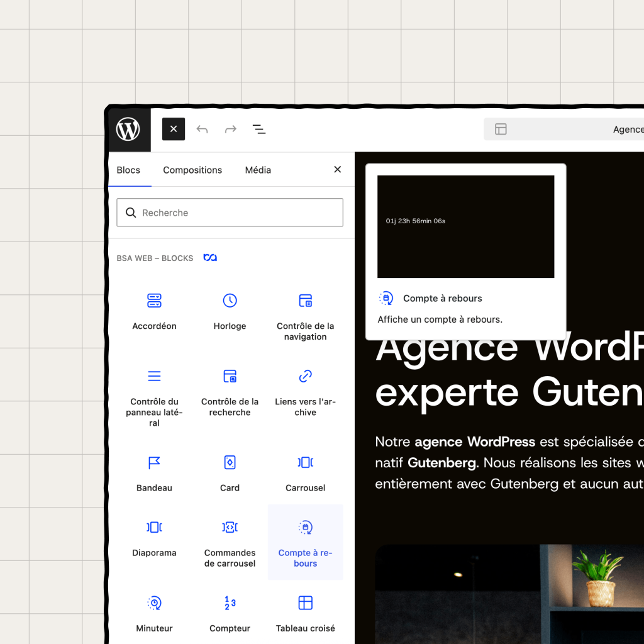This screenshot has width=644, height=644.
Task: Switch to the Blocs tab
Action: click(x=128, y=170)
